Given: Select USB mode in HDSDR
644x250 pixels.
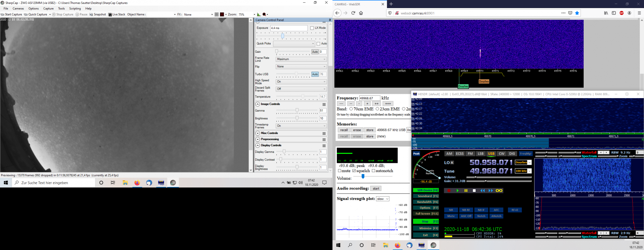Looking at the screenshot, I should pyautogui.click(x=491, y=154).
